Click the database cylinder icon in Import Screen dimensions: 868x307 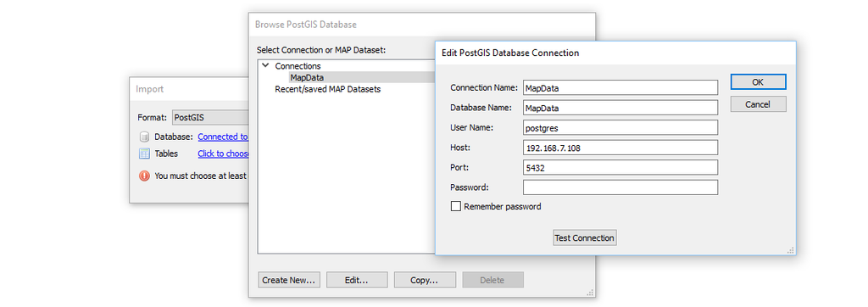click(144, 137)
